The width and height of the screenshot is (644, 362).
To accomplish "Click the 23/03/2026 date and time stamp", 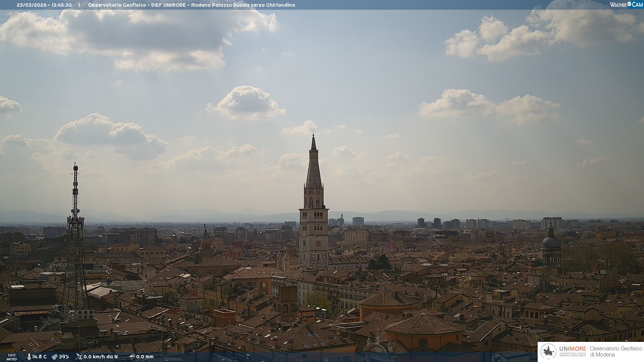I will coord(44,5).
